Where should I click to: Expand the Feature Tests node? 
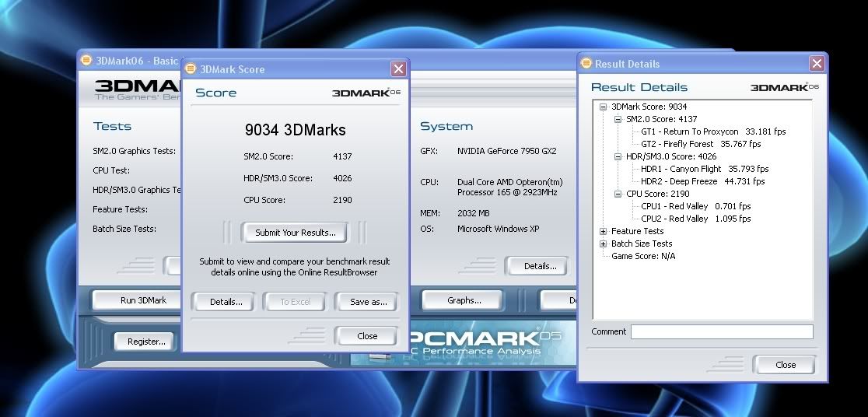[604, 232]
